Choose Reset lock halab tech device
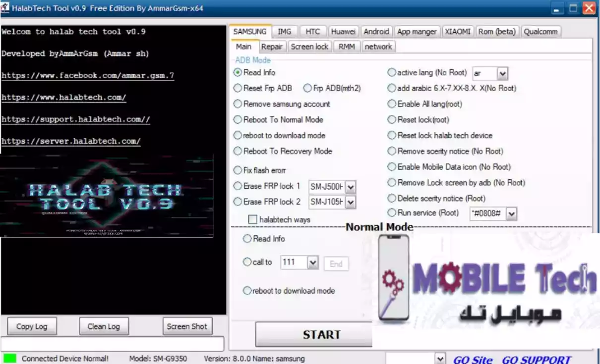 440,135
